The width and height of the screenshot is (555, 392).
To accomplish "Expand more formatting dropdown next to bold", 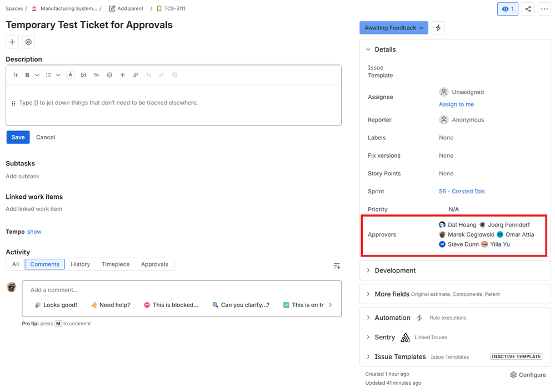I will (x=37, y=75).
